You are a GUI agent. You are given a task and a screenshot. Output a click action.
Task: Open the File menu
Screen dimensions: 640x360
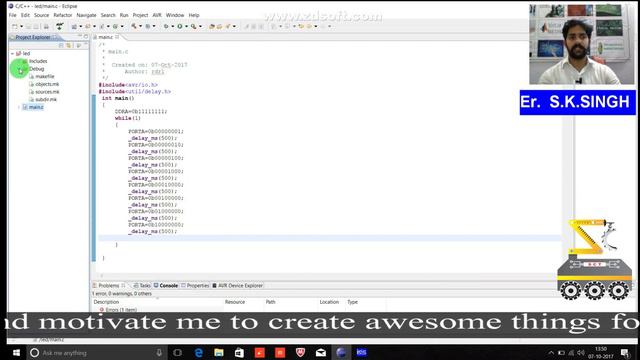pos(13,15)
